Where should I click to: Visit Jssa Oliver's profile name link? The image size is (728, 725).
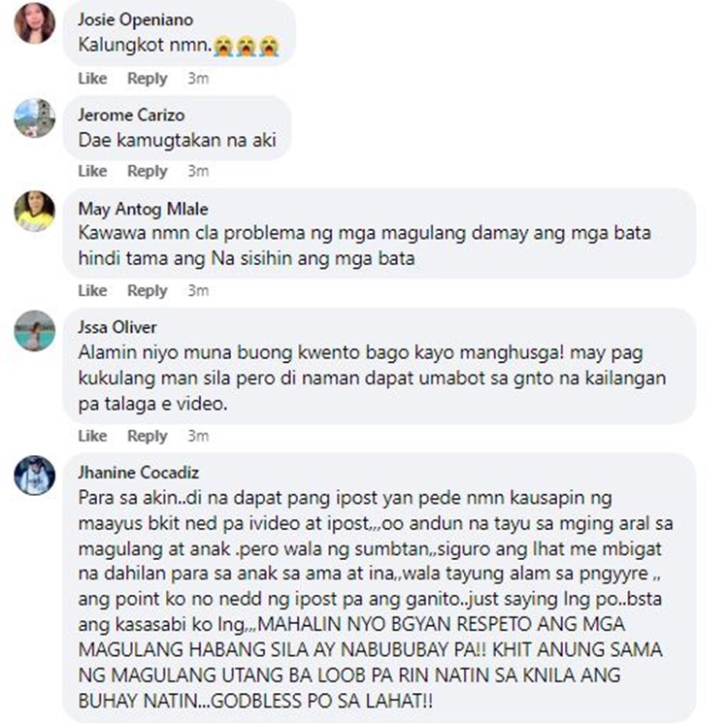(x=117, y=327)
